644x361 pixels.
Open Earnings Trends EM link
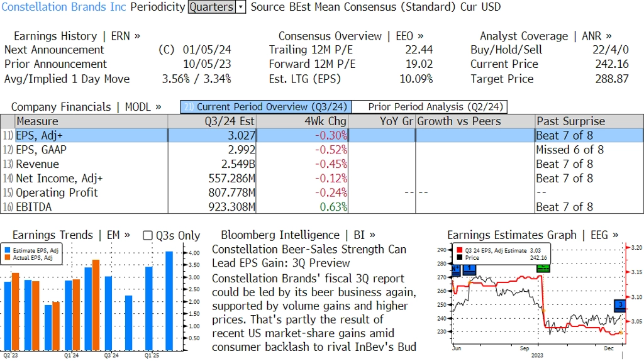point(71,235)
